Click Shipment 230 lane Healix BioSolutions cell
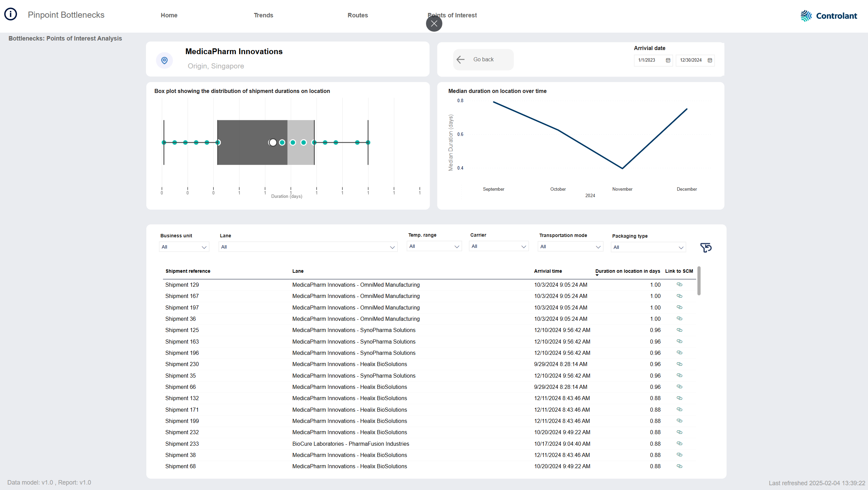Viewport: 868px width, 490px height. coord(349,364)
